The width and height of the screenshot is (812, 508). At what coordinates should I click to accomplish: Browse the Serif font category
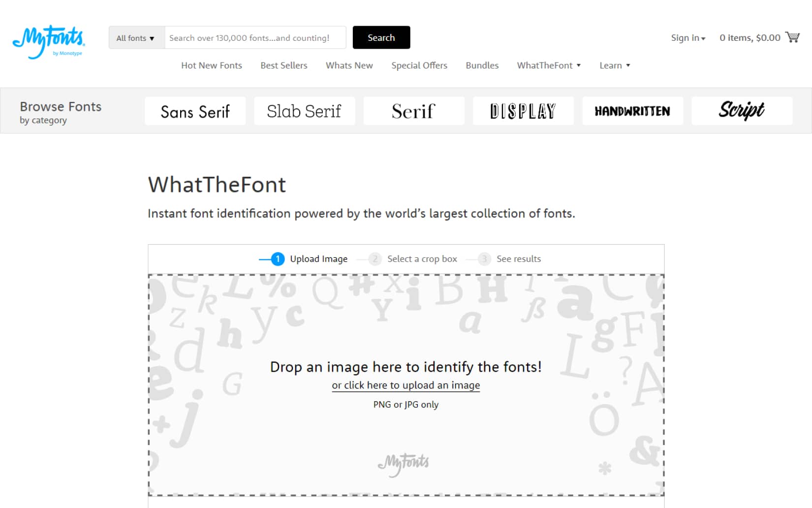coord(413,111)
